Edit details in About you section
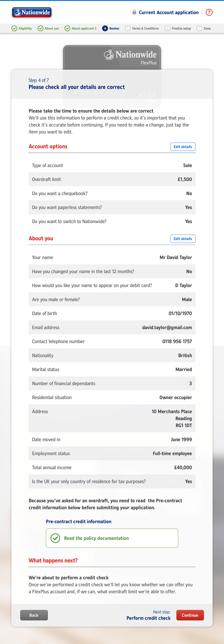 point(183,239)
